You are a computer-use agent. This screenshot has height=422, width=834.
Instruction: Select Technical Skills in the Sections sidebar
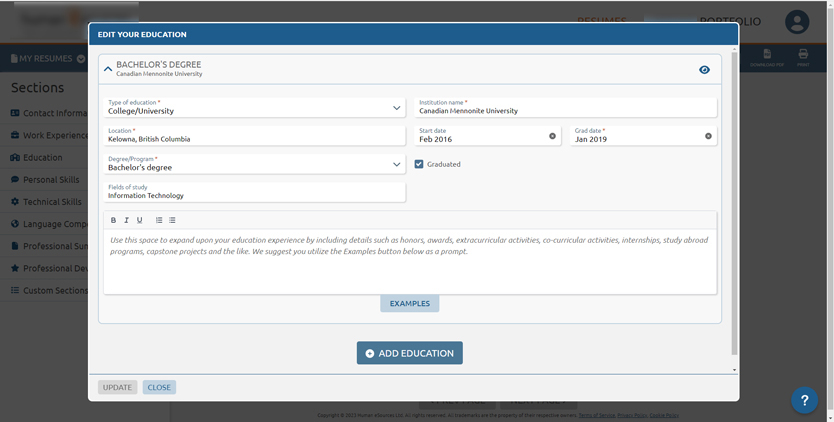52,202
